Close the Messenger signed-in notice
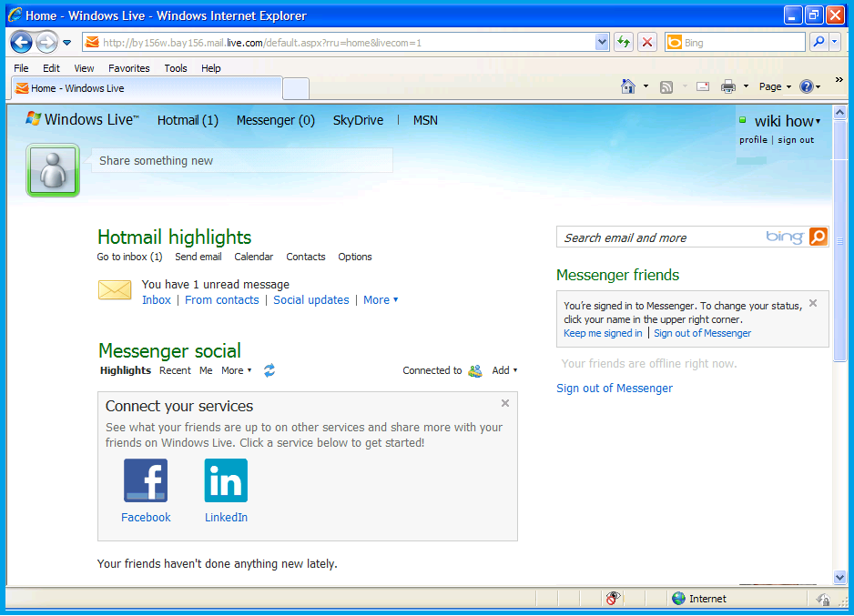The height and width of the screenshot is (616, 854). point(813,304)
